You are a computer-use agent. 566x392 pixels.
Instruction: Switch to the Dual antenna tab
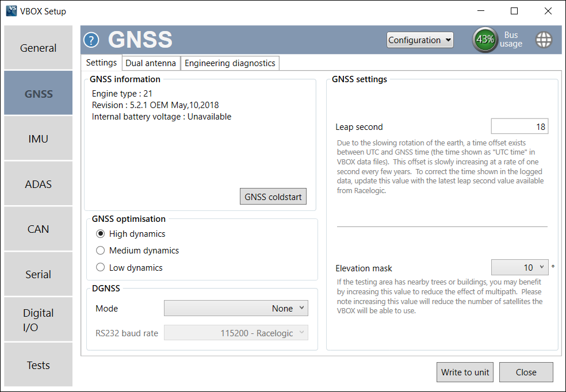coord(151,63)
